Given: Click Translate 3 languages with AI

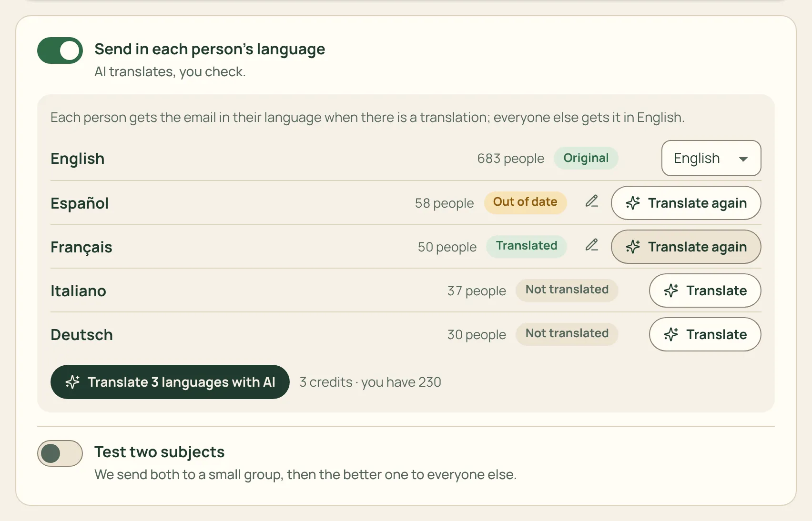Looking at the screenshot, I should (170, 382).
